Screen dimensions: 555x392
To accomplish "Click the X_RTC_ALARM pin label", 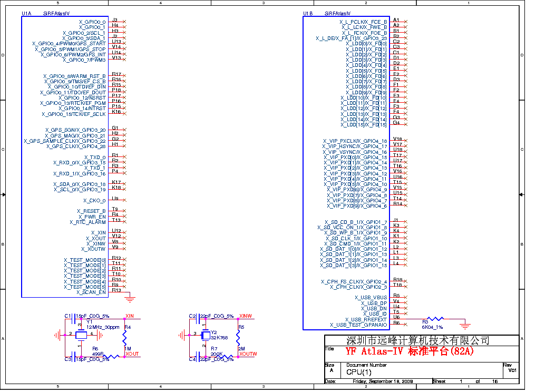I will (x=88, y=222).
